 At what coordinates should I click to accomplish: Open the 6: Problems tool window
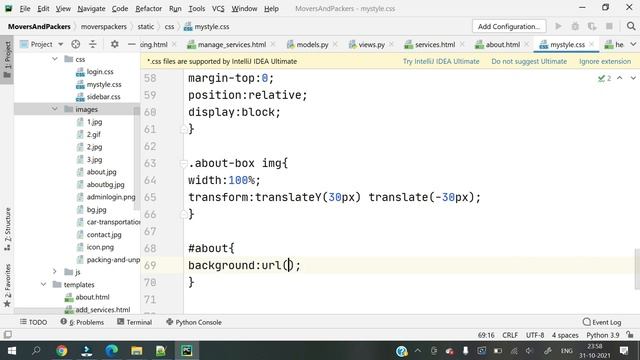click(x=82, y=322)
